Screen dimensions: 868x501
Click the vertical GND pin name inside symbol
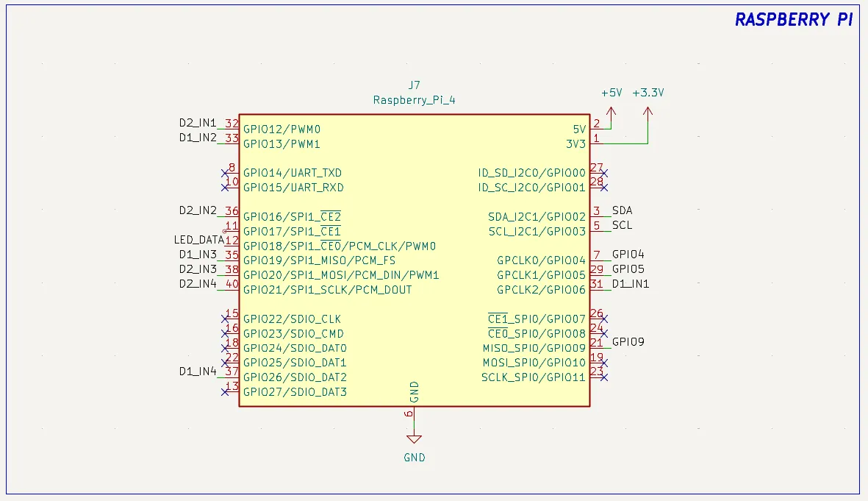(414, 392)
